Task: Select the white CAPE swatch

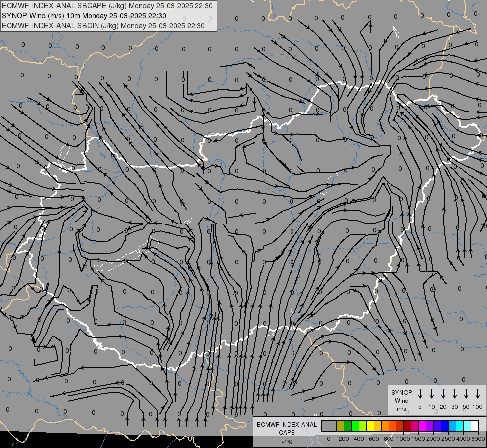Action: click(475, 426)
